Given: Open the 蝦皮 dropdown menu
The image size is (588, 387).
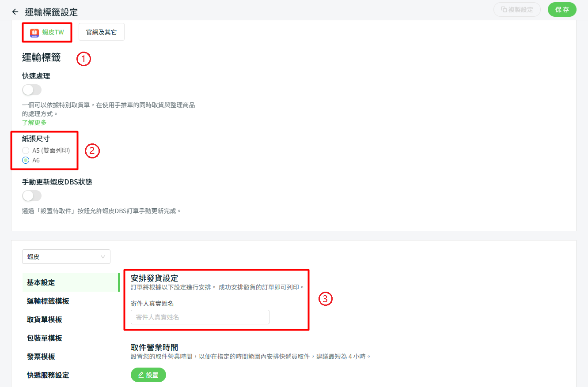Looking at the screenshot, I should tap(66, 256).
